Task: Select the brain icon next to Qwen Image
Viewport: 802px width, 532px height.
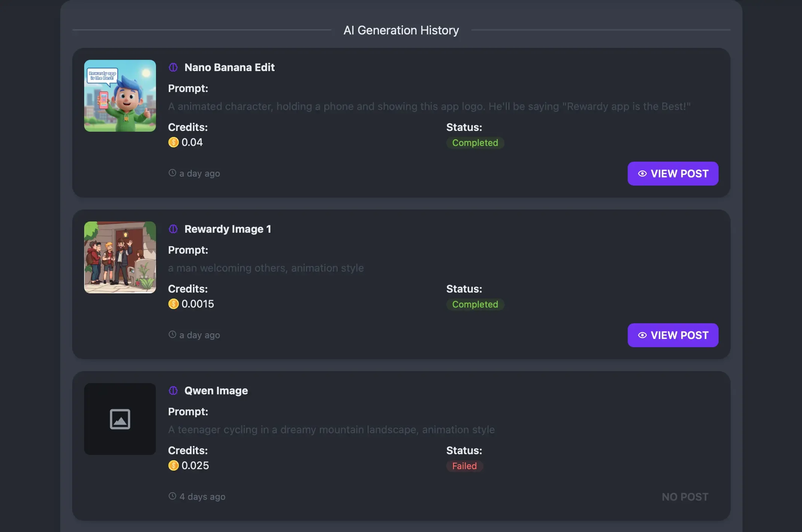Action: coord(173,390)
